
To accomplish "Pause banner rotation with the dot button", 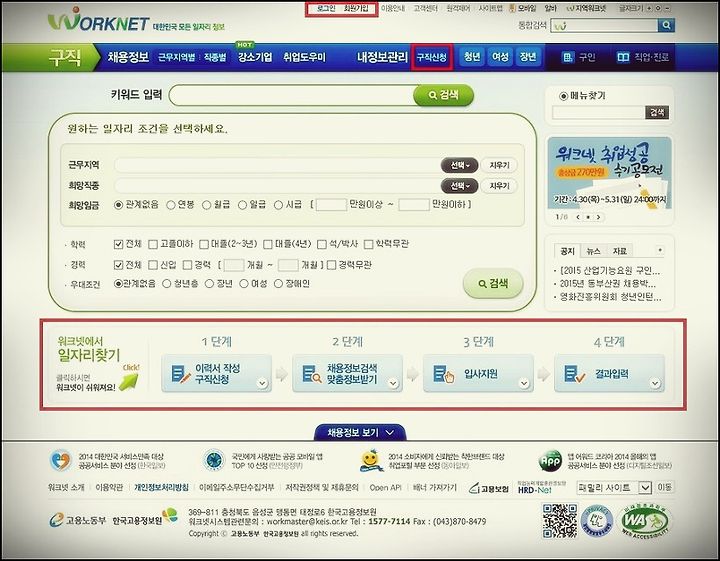I will click(x=588, y=217).
